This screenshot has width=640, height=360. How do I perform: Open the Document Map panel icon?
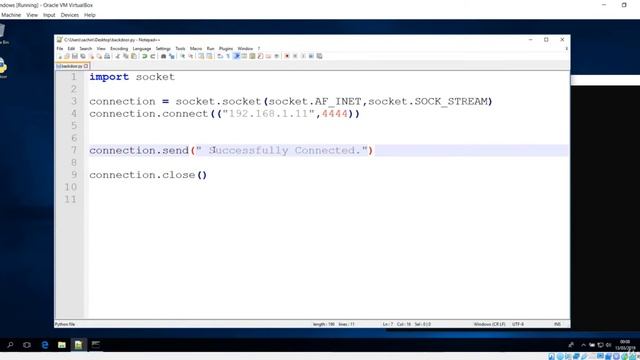pyautogui.click(x=252, y=56)
